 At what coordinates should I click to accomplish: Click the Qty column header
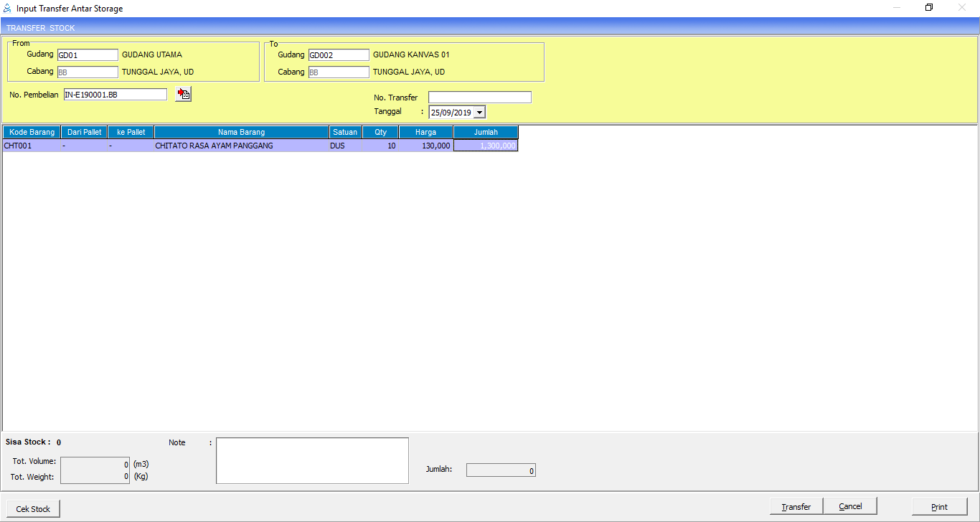380,132
